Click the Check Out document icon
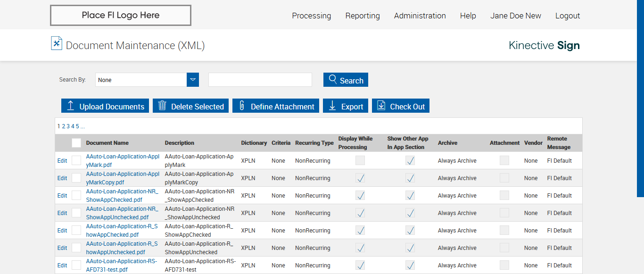Image resolution: width=644 pixels, height=274 pixels. 381,106
